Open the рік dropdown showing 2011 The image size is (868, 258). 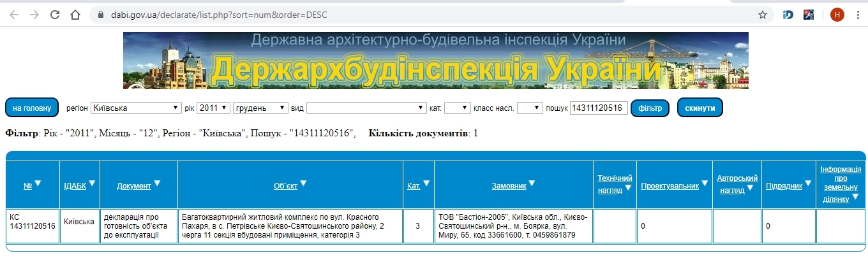pos(213,108)
